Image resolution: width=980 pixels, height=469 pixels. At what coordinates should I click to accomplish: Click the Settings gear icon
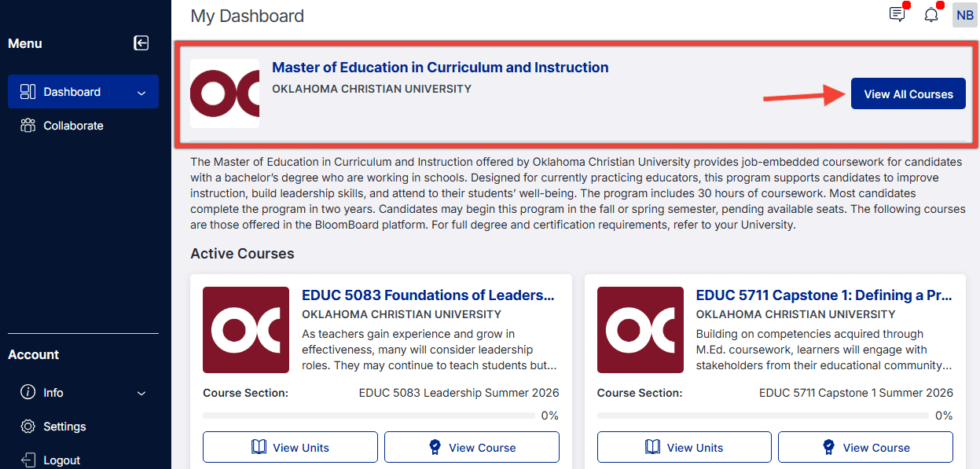point(28,427)
